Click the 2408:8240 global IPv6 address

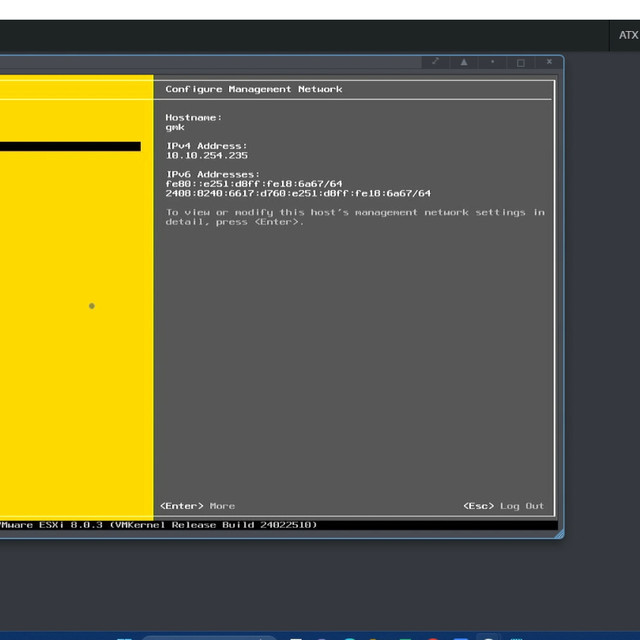[298, 193]
